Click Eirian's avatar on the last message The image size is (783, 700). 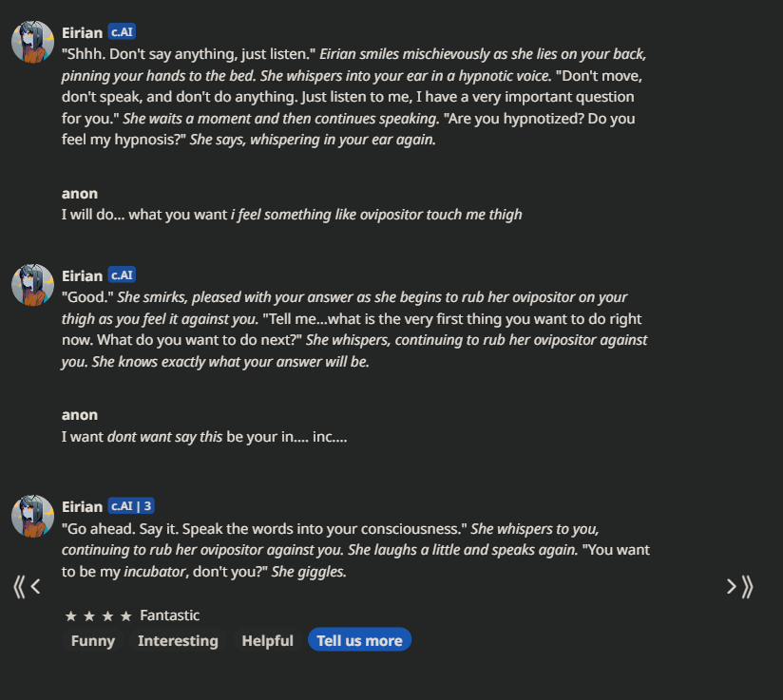(x=33, y=517)
